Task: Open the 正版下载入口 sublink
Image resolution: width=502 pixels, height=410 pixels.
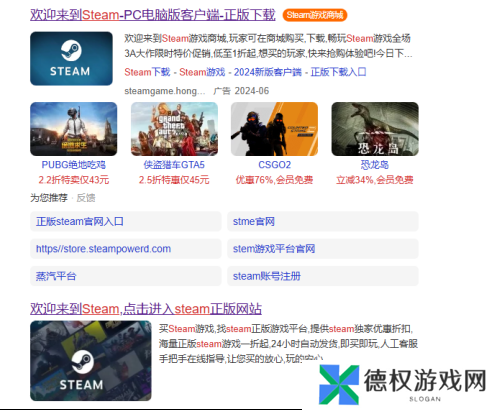Action: [338, 72]
